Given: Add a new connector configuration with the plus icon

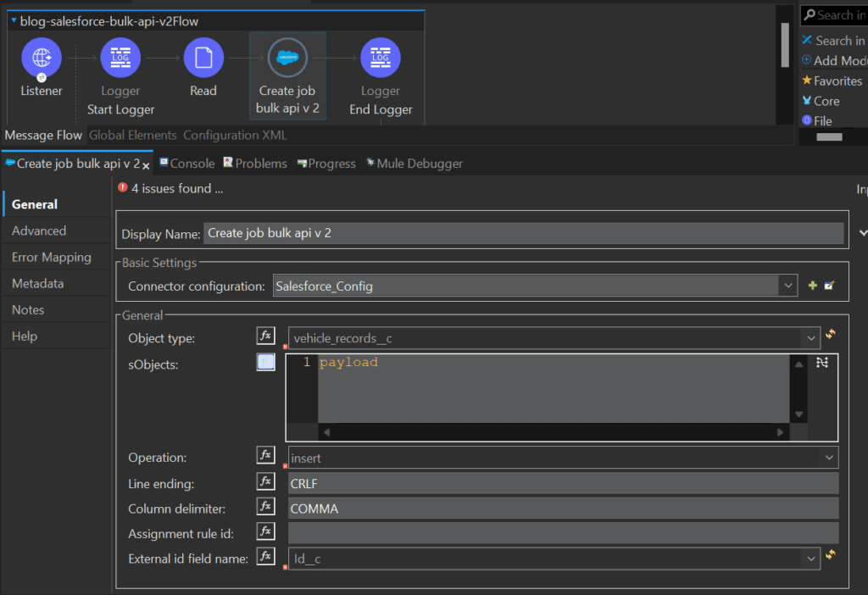Looking at the screenshot, I should click(811, 286).
